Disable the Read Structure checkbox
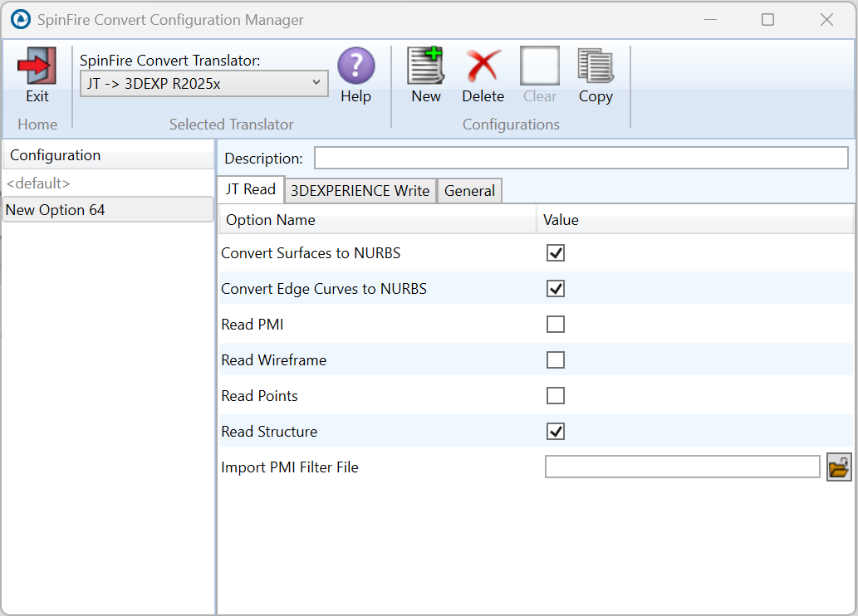The image size is (858, 616). pos(556,431)
